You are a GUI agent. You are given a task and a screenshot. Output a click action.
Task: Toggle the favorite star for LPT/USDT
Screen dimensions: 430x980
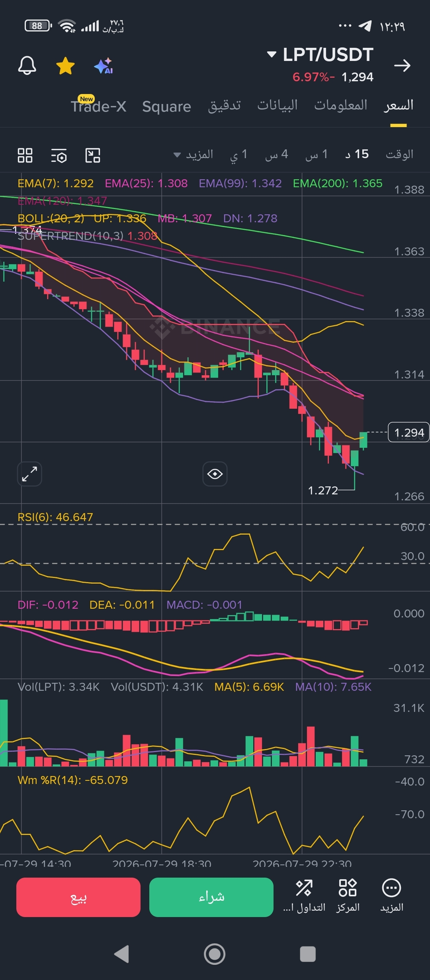(65, 66)
